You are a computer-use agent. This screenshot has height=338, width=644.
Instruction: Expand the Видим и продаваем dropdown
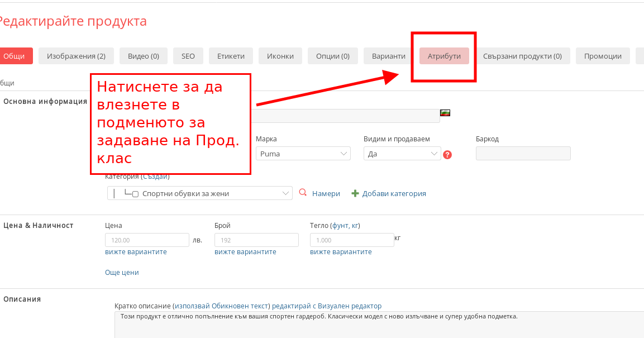[402, 154]
